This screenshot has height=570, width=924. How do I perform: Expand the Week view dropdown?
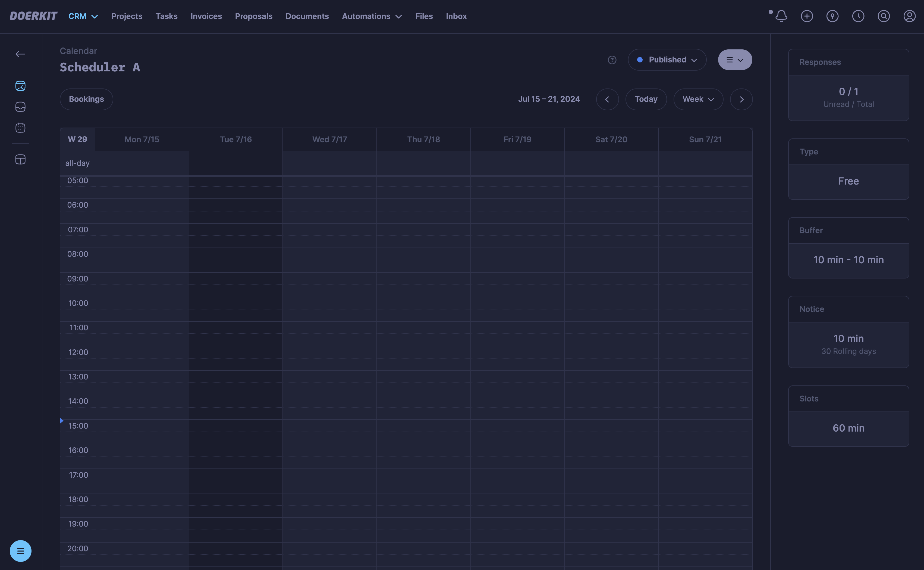click(698, 99)
